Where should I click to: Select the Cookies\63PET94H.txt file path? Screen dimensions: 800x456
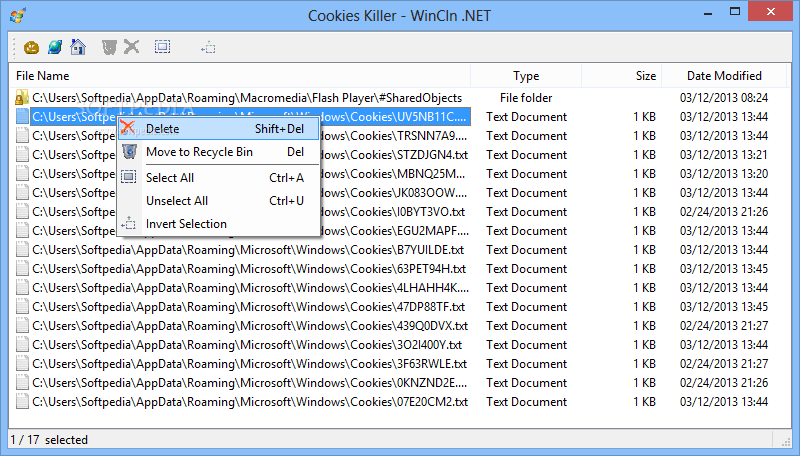(249, 269)
